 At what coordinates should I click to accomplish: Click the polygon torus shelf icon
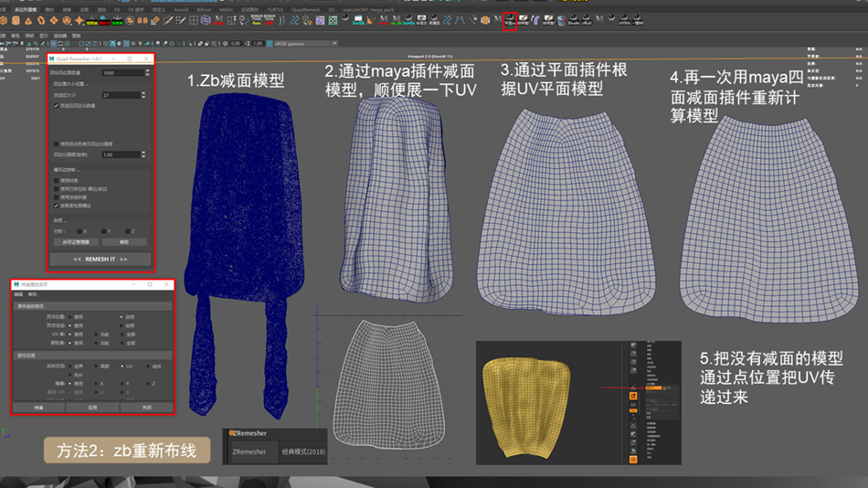[x=41, y=20]
